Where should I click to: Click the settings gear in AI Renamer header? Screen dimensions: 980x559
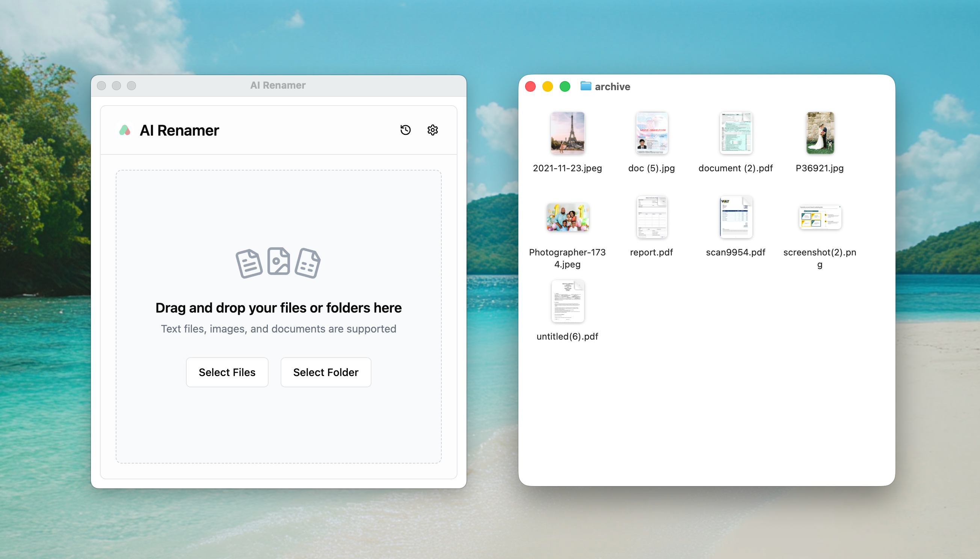click(x=433, y=130)
